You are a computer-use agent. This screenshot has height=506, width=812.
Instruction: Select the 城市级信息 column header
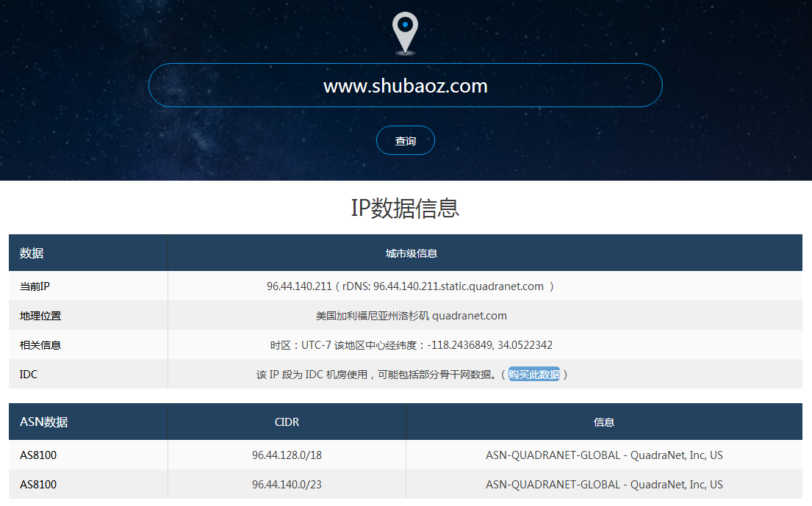tap(412, 253)
